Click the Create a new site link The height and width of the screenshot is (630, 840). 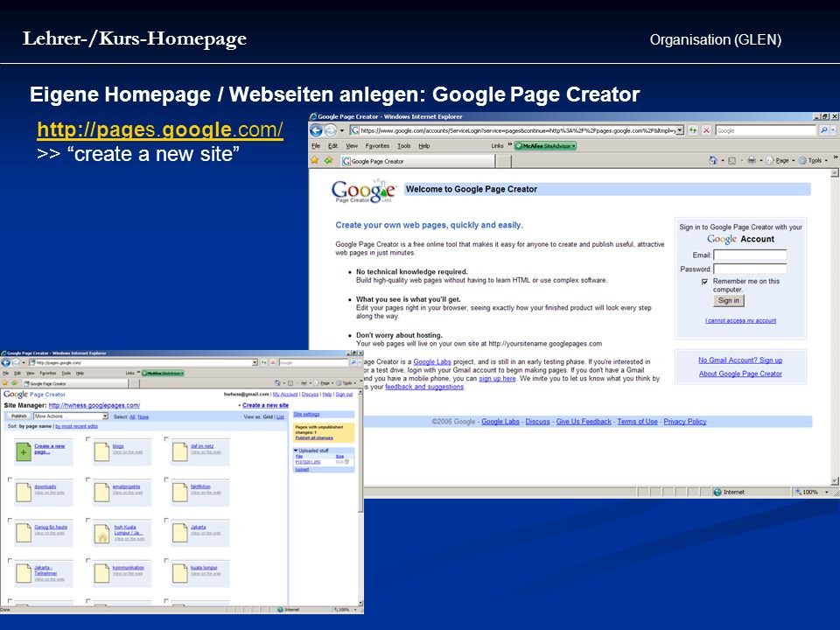coord(265,405)
